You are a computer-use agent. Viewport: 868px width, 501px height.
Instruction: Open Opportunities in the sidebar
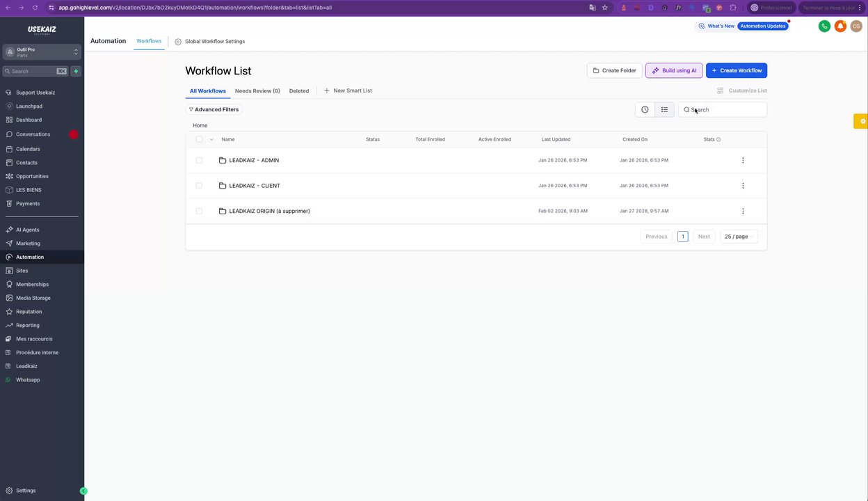click(32, 176)
